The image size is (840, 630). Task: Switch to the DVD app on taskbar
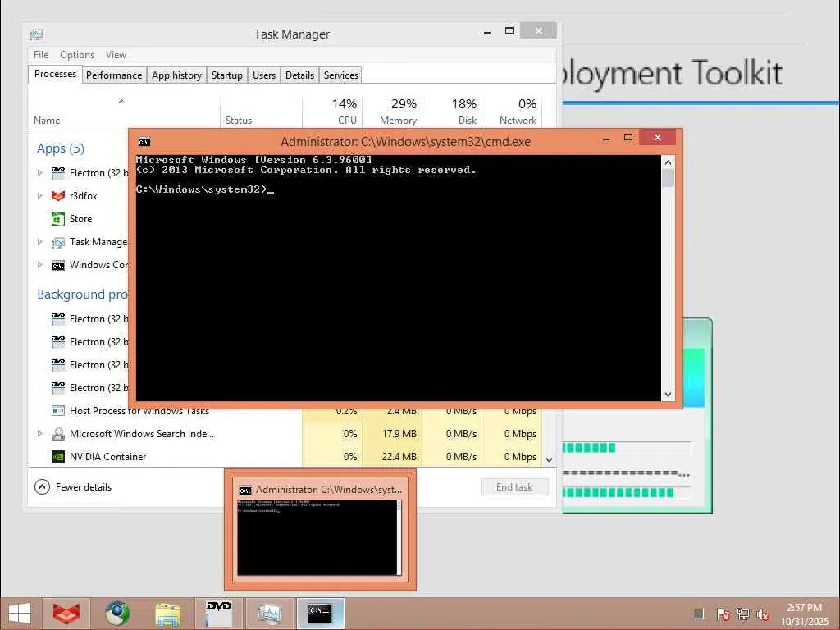pos(218,613)
